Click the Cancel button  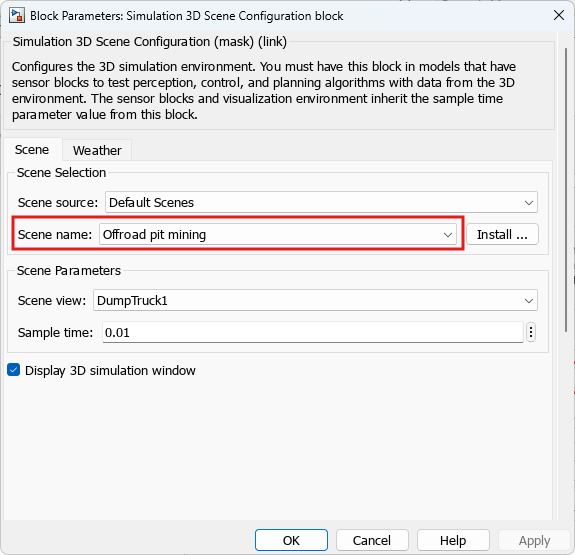click(x=372, y=540)
